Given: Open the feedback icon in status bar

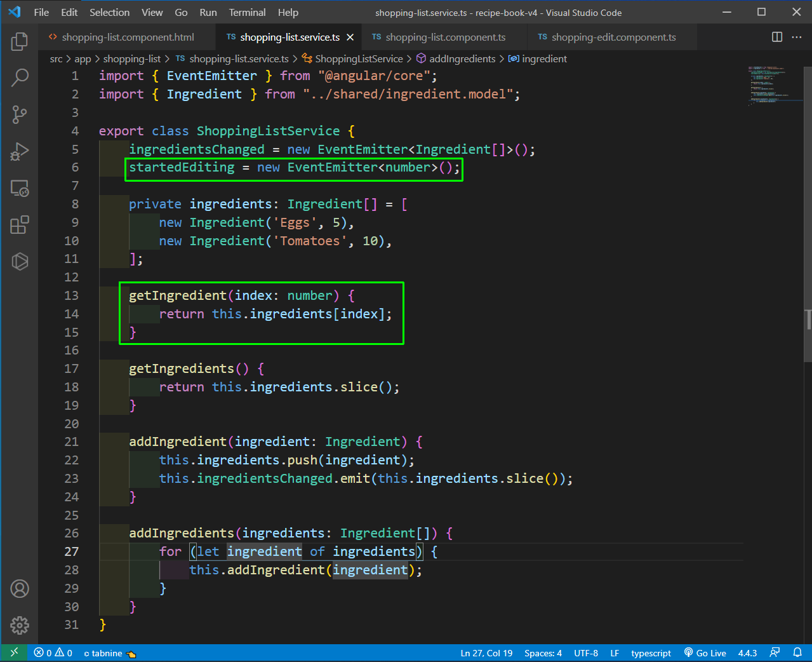Looking at the screenshot, I should (775, 652).
